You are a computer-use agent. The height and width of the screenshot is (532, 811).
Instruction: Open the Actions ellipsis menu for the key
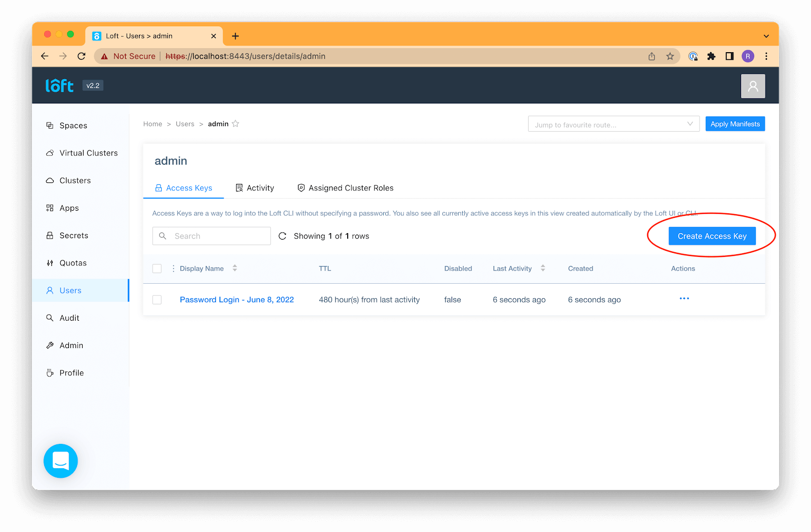pyautogui.click(x=684, y=299)
